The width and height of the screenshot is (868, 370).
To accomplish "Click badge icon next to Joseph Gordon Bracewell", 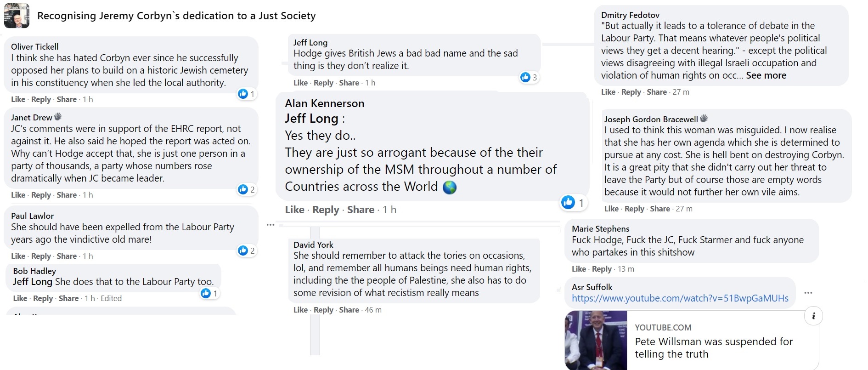I will (704, 119).
